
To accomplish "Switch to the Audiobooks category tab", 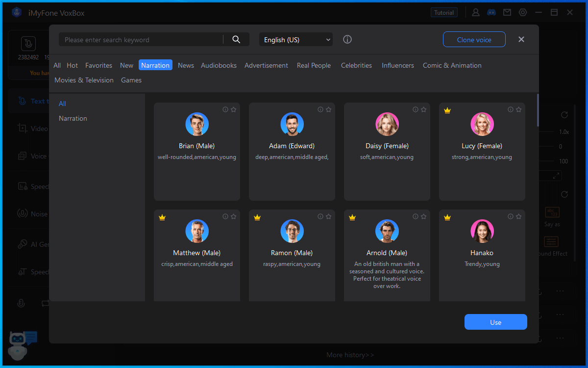I will point(219,65).
